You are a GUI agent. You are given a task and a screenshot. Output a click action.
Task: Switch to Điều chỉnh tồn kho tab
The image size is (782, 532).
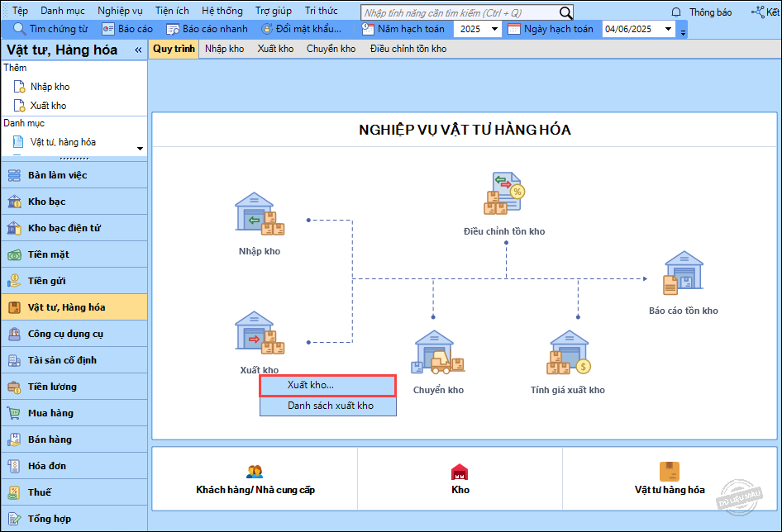click(x=408, y=49)
